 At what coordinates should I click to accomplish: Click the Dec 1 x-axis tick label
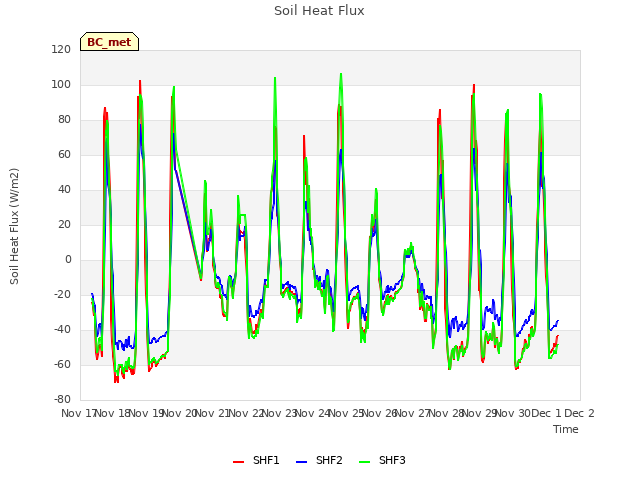point(547,413)
